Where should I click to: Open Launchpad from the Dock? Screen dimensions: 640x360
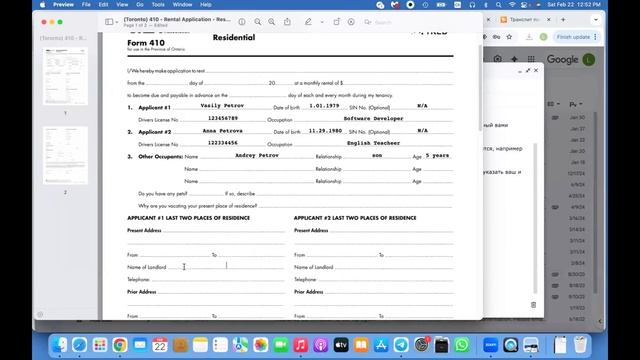[100, 345]
